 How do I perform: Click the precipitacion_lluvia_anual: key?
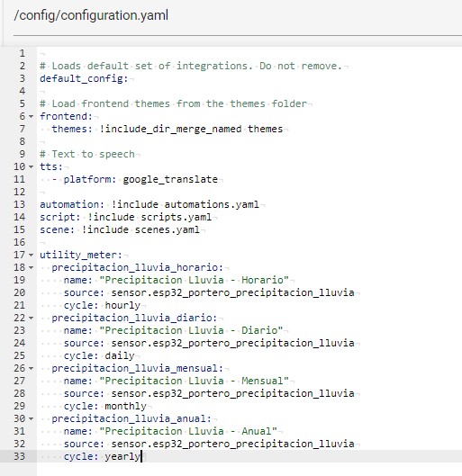131,418
